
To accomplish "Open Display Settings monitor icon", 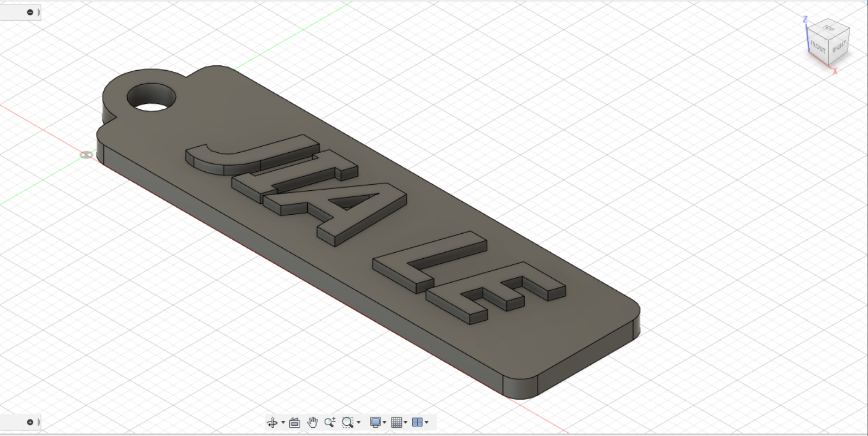I will coord(375,422).
